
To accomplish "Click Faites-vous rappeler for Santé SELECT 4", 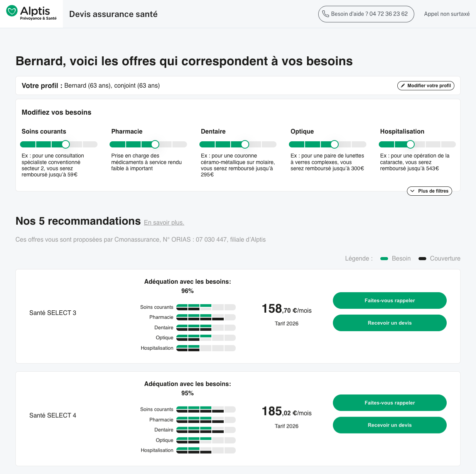I will pos(390,403).
